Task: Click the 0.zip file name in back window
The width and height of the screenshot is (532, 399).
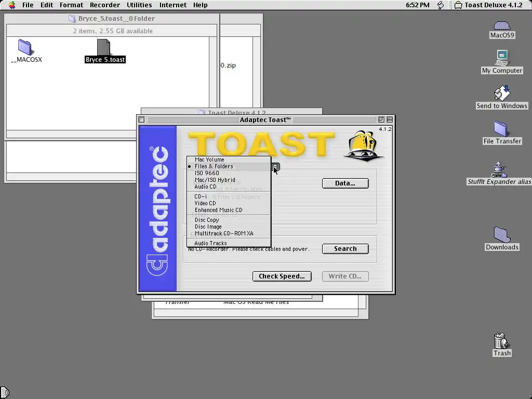Action: coord(228,65)
